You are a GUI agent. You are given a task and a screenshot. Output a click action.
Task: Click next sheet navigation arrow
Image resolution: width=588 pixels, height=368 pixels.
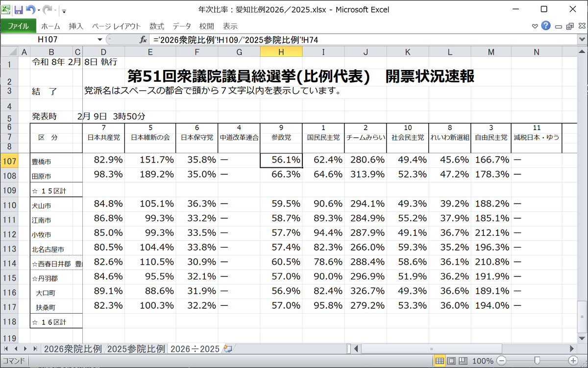25,348
